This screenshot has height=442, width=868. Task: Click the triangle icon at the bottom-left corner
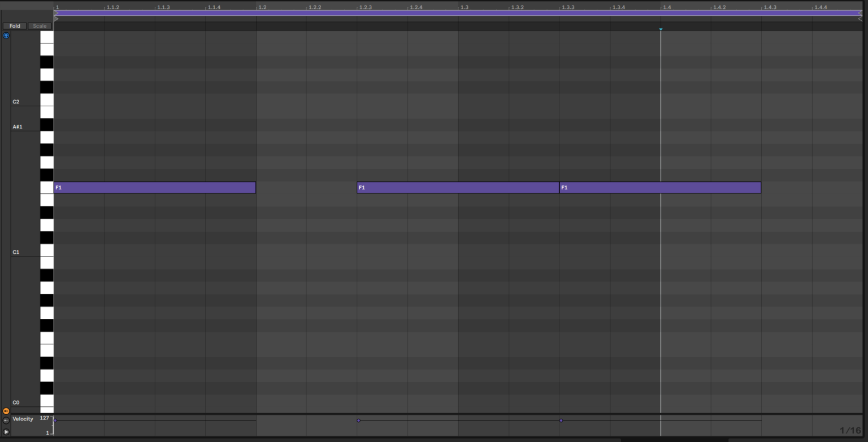pos(6,432)
